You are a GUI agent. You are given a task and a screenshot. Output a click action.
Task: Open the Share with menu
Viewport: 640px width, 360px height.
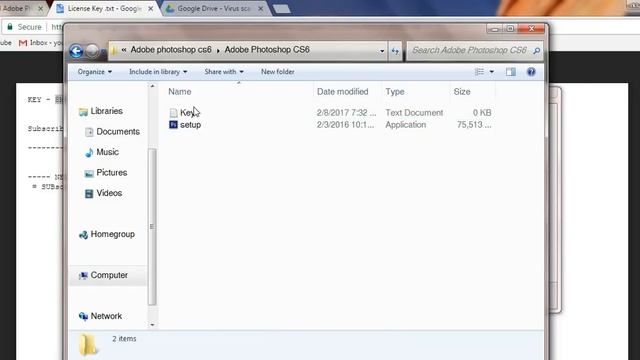pos(224,72)
